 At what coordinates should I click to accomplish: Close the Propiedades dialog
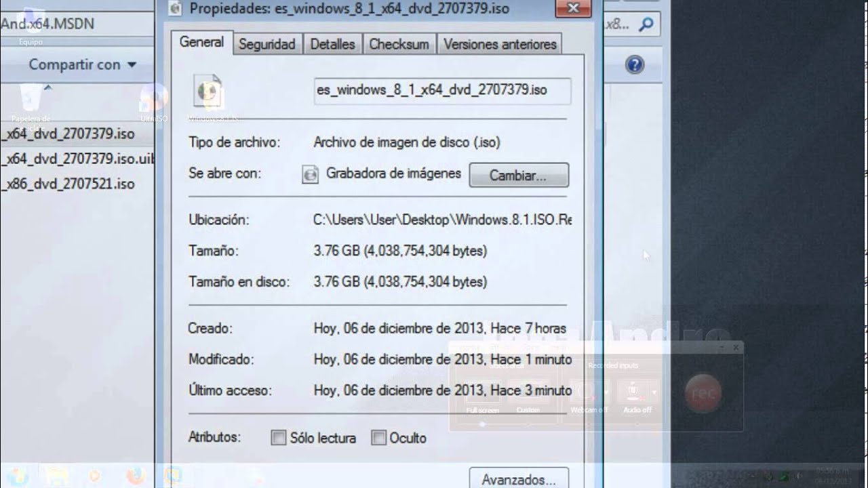[x=572, y=9]
